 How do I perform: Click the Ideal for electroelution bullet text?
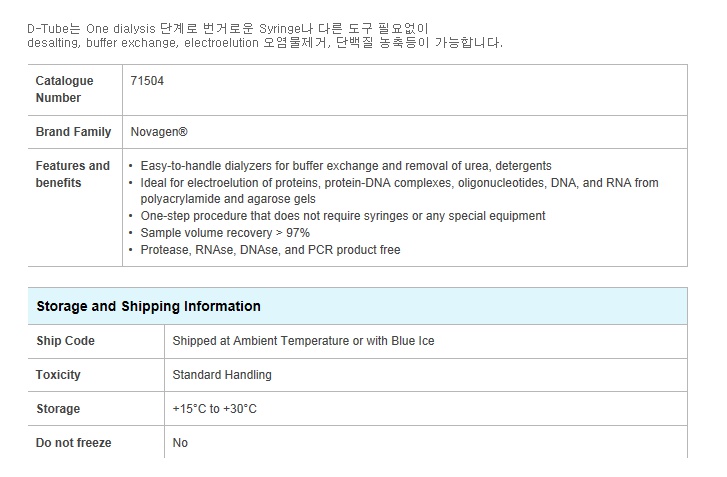click(x=399, y=191)
